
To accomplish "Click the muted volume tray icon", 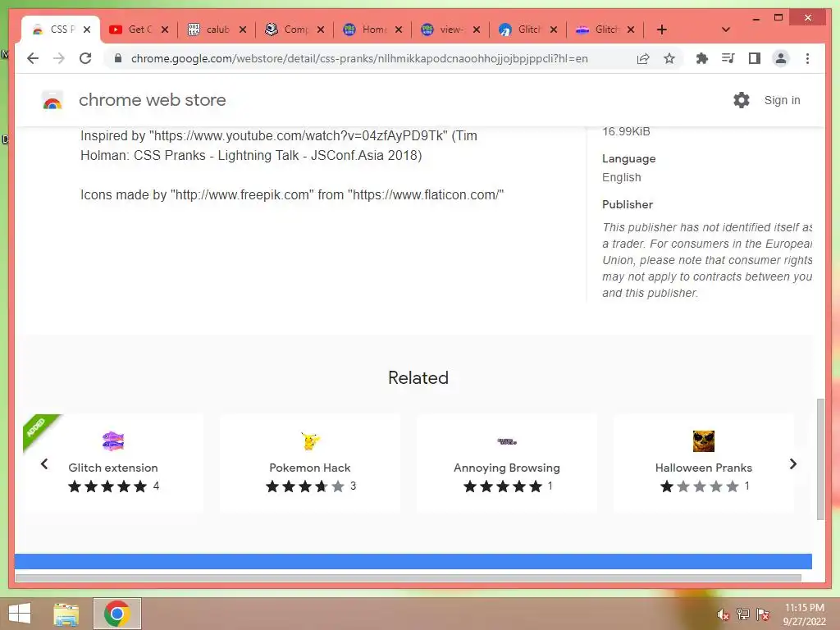I will point(723,614).
